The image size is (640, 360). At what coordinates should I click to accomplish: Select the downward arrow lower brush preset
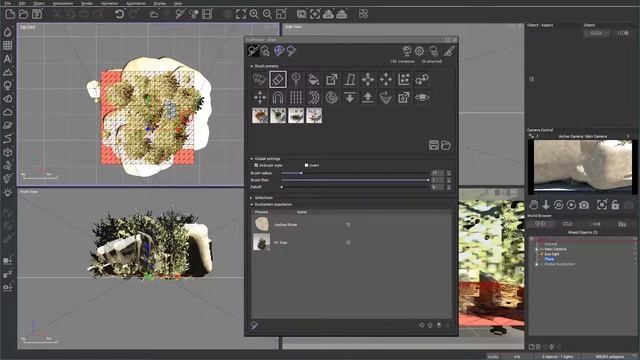(x=350, y=98)
